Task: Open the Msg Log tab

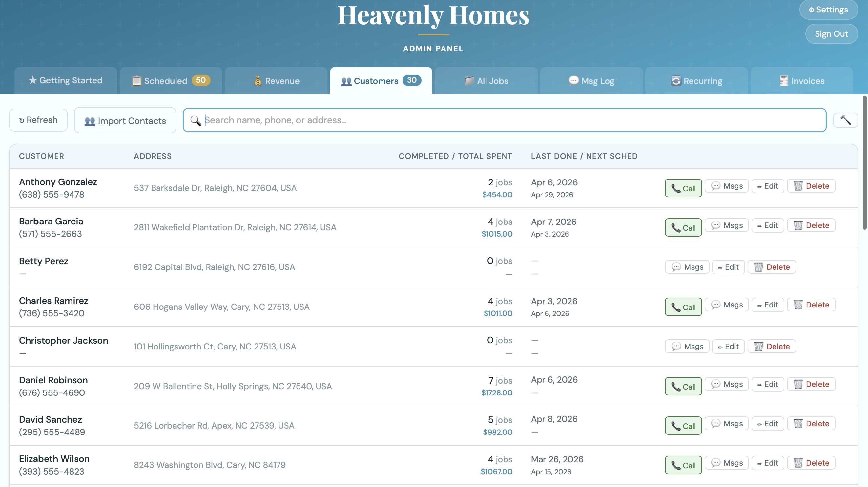Action: pyautogui.click(x=591, y=80)
